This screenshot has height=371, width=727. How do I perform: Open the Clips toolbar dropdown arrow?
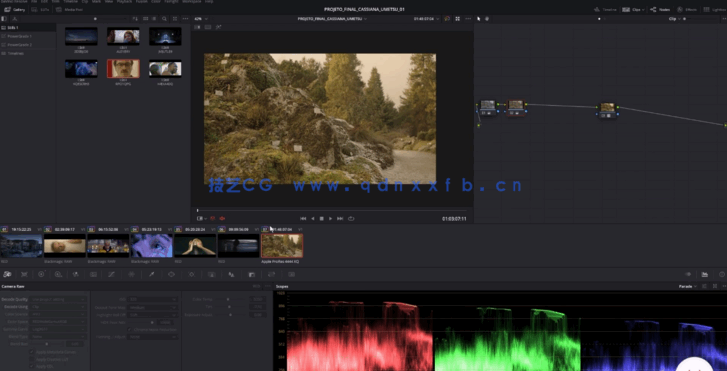tap(643, 9)
